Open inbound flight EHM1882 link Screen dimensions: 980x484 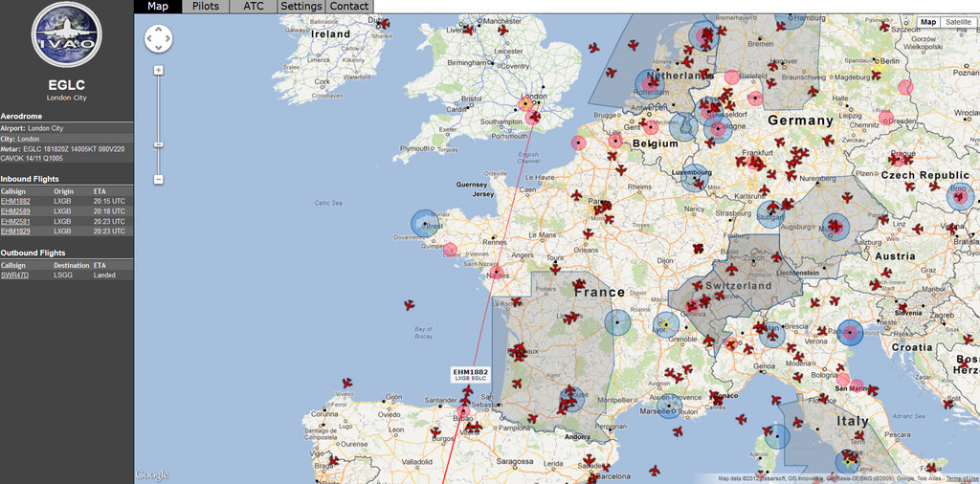coord(15,202)
